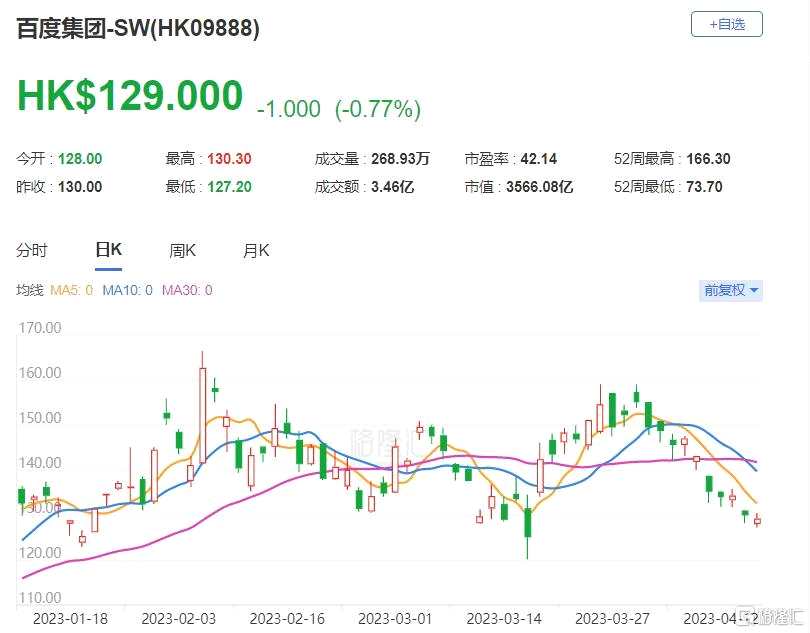Toggle the MA30 moving average legend
The image size is (810, 633).
[x=187, y=290]
